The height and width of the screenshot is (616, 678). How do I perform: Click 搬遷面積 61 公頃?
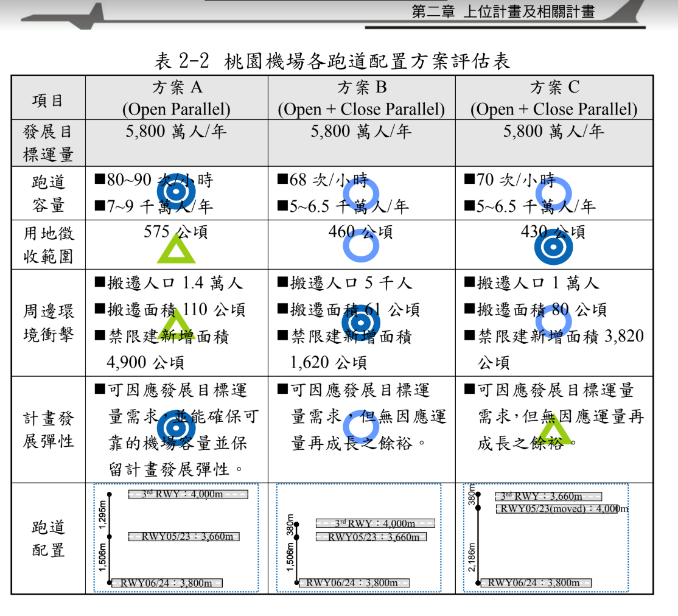(349, 309)
